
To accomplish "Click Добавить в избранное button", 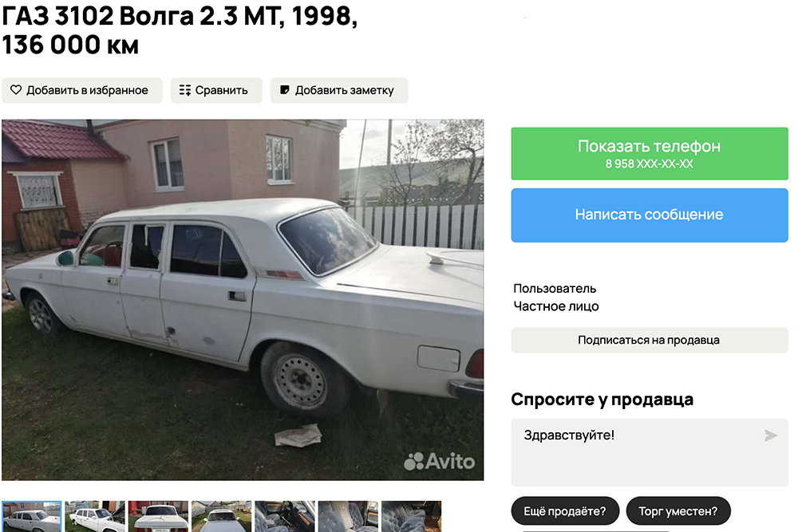I will (x=82, y=91).
